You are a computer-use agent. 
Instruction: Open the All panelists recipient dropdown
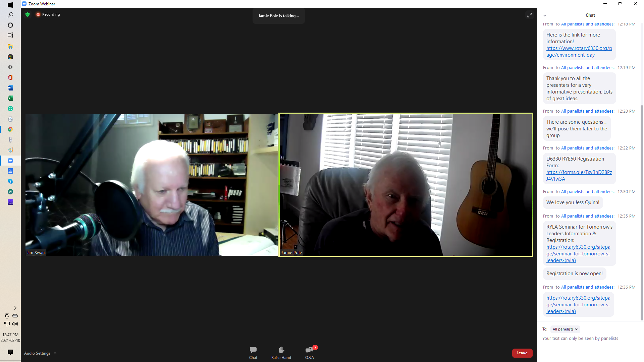coord(565,329)
